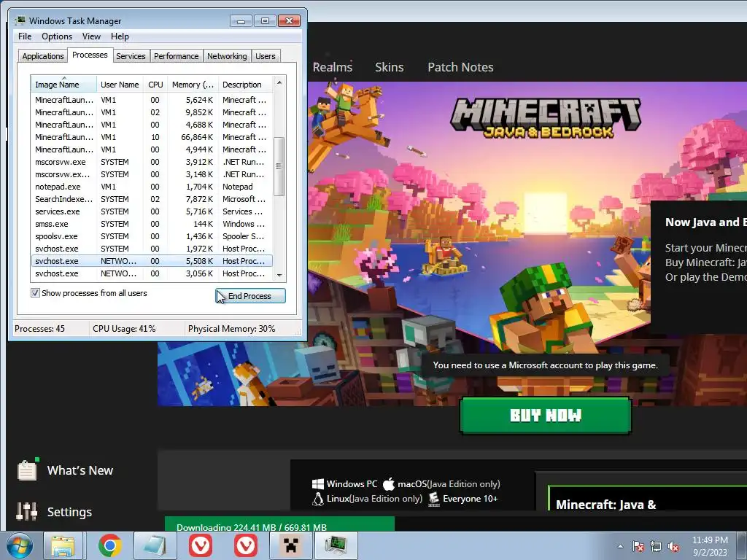Sort processes by Memory column

click(193, 85)
